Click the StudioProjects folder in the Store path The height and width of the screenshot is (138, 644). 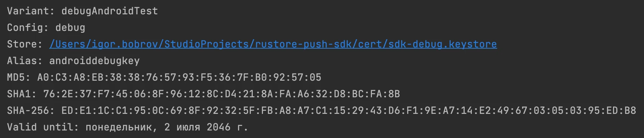207,44
